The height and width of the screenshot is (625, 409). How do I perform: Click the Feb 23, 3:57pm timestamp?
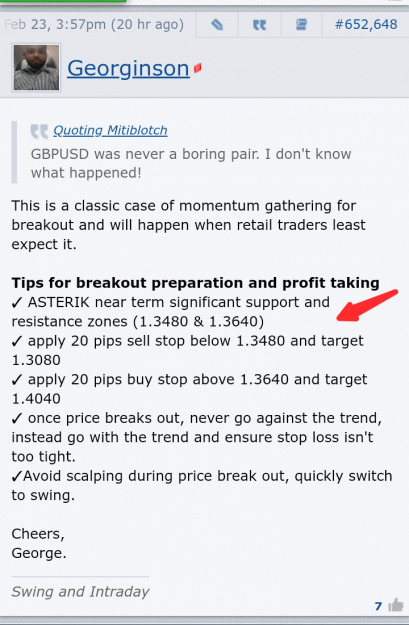[94, 25]
